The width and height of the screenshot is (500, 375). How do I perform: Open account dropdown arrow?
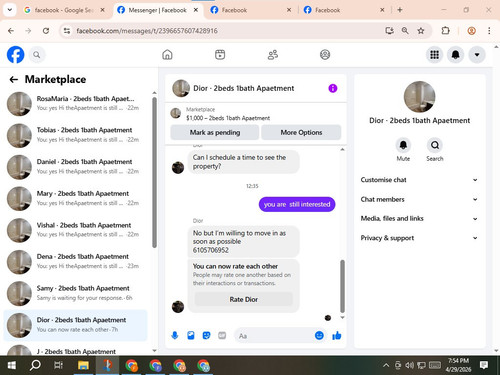click(x=477, y=55)
